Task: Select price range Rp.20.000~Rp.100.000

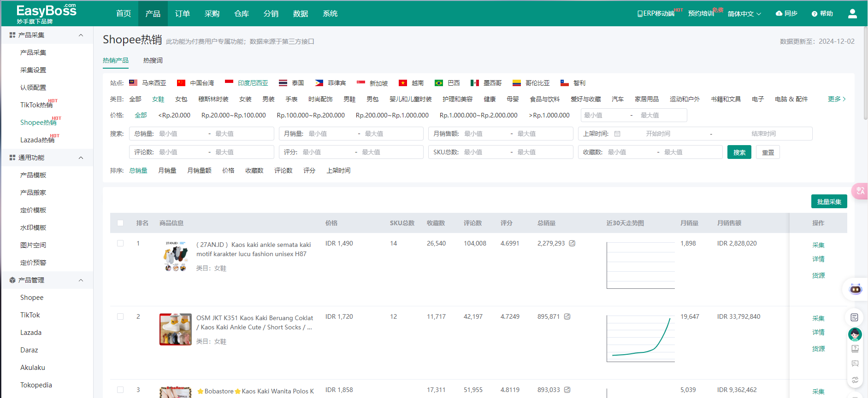Action: 234,115
